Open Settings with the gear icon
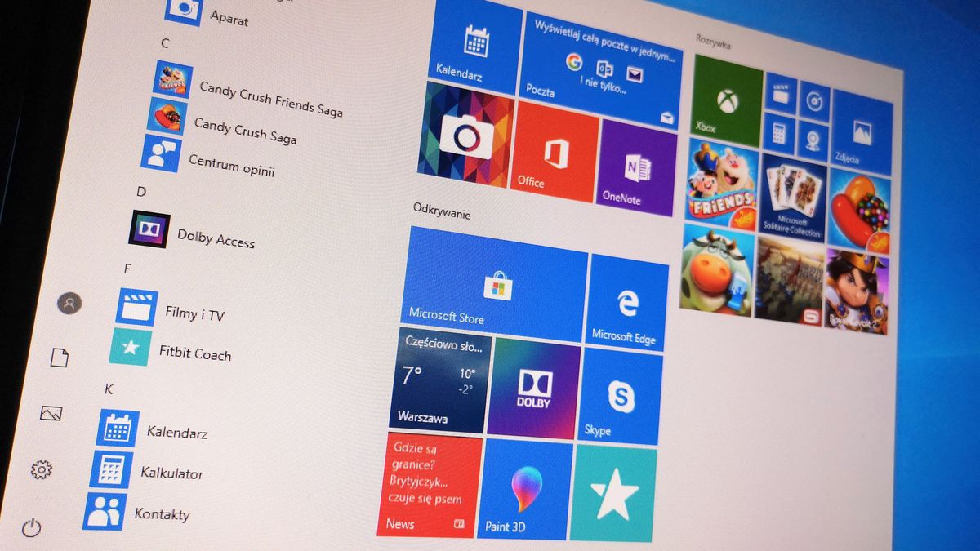Image resolution: width=980 pixels, height=551 pixels. click(41, 469)
